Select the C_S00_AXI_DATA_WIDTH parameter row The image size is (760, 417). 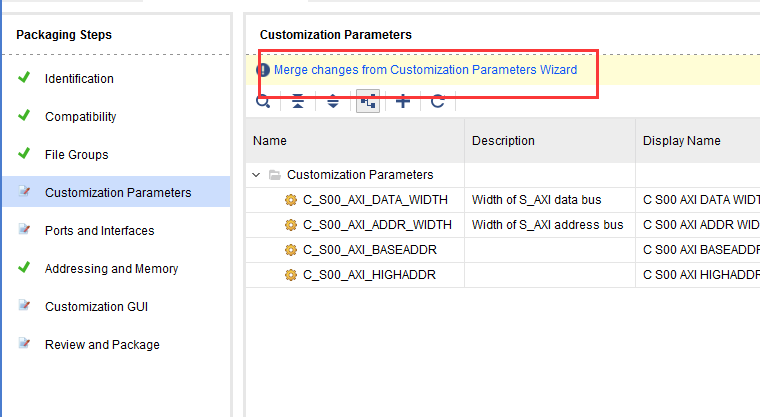(x=377, y=199)
